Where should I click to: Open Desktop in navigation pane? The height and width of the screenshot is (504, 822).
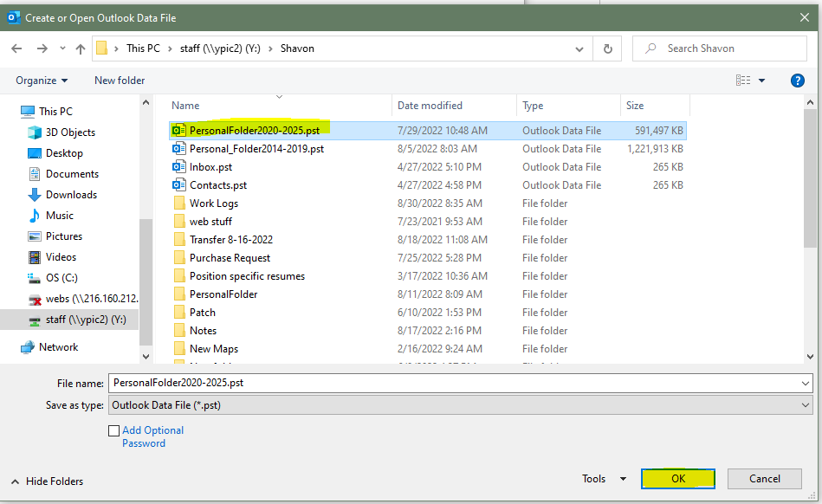64,153
